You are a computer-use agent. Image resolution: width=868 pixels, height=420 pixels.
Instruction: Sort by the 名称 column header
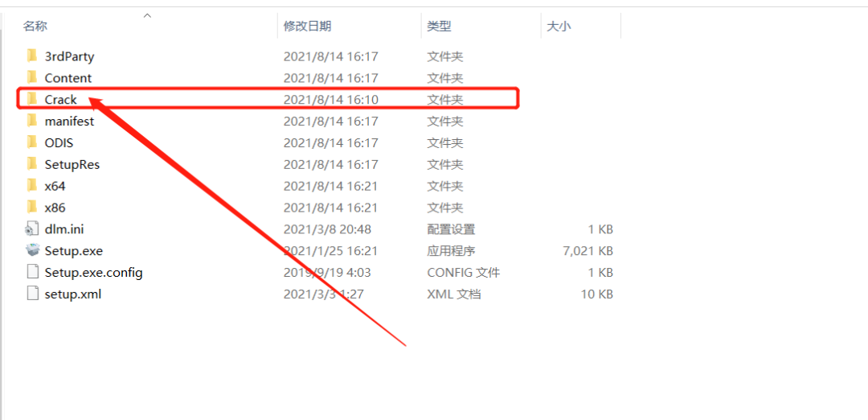35,26
